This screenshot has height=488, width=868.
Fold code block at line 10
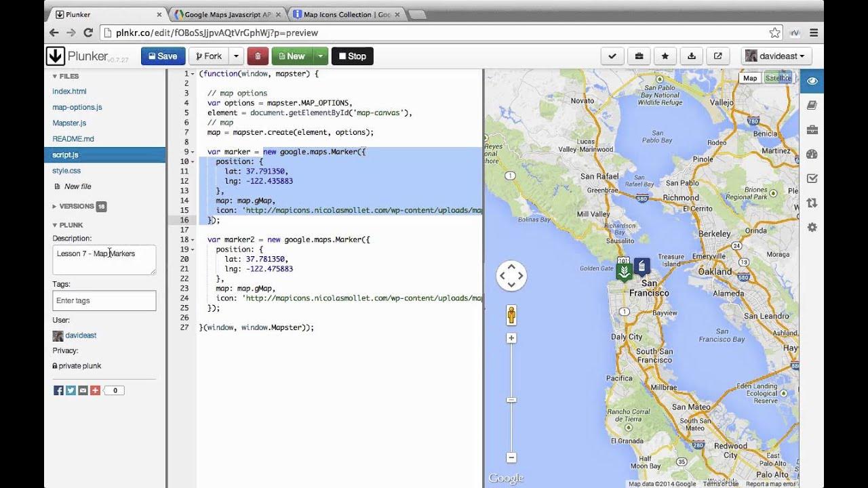[x=194, y=162]
